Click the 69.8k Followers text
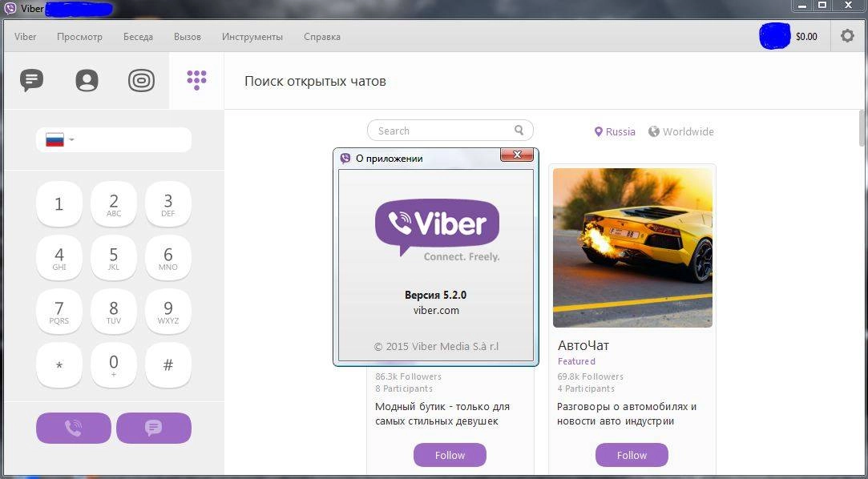The width and height of the screenshot is (868, 479). [590, 376]
